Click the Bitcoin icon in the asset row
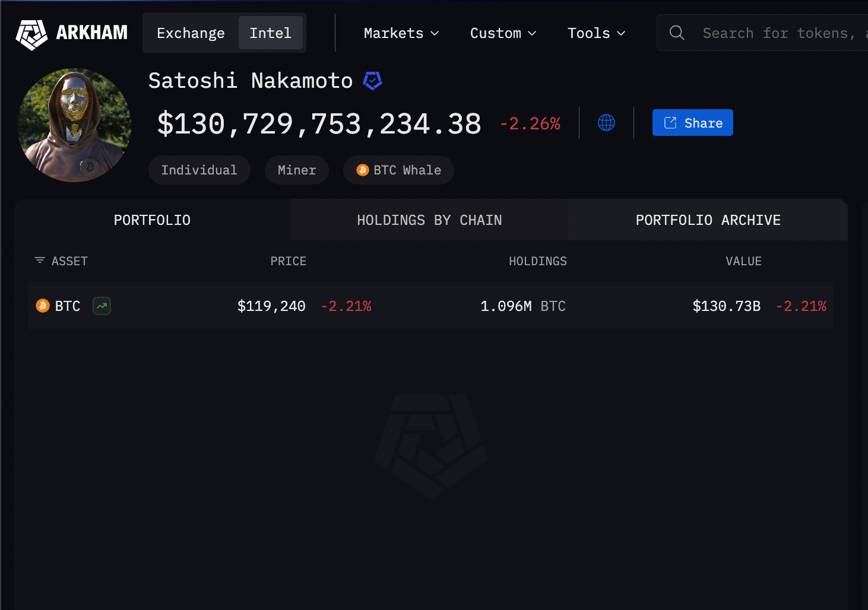This screenshot has width=868, height=610. pyautogui.click(x=42, y=306)
